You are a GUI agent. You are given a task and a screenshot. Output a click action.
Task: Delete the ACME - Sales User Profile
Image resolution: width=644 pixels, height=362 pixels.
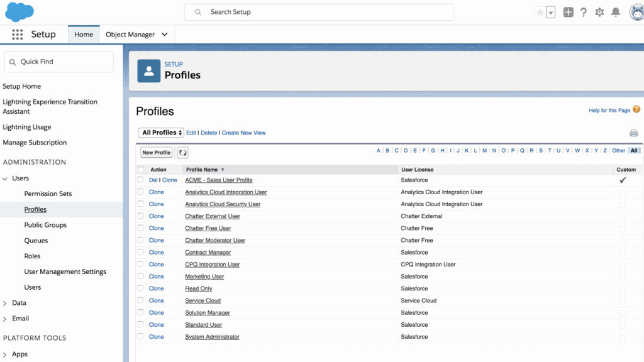pyautogui.click(x=153, y=180)
